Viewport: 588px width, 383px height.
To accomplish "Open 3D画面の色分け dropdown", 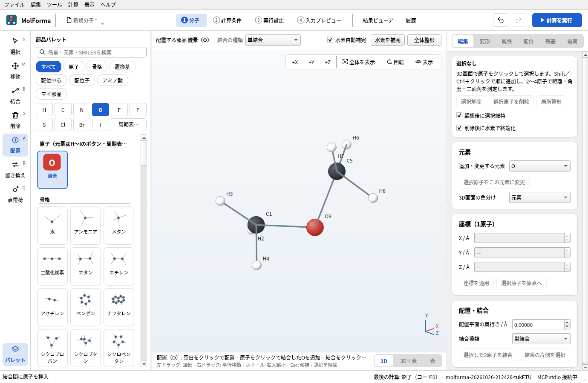I will [x=540, y=197].
